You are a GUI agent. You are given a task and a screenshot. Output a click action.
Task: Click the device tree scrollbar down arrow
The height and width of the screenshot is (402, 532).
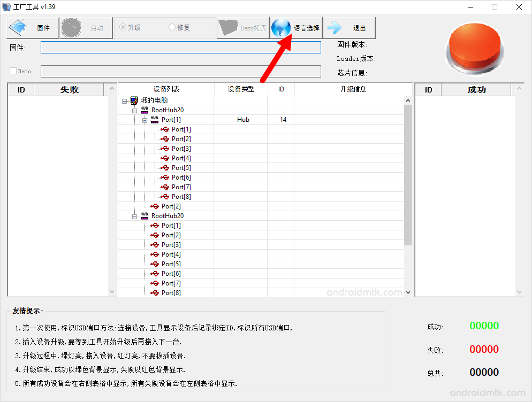[408, 292]
